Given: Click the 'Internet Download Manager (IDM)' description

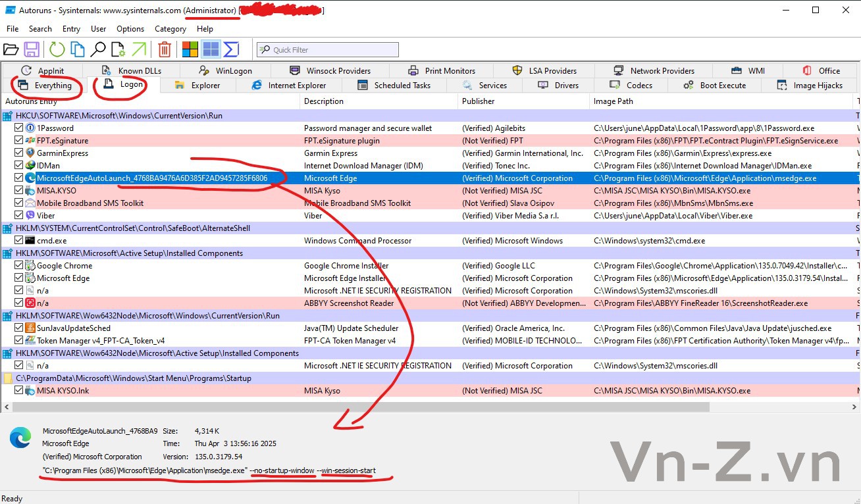Looking at the screenshot, I should click(x=363, y=166).
